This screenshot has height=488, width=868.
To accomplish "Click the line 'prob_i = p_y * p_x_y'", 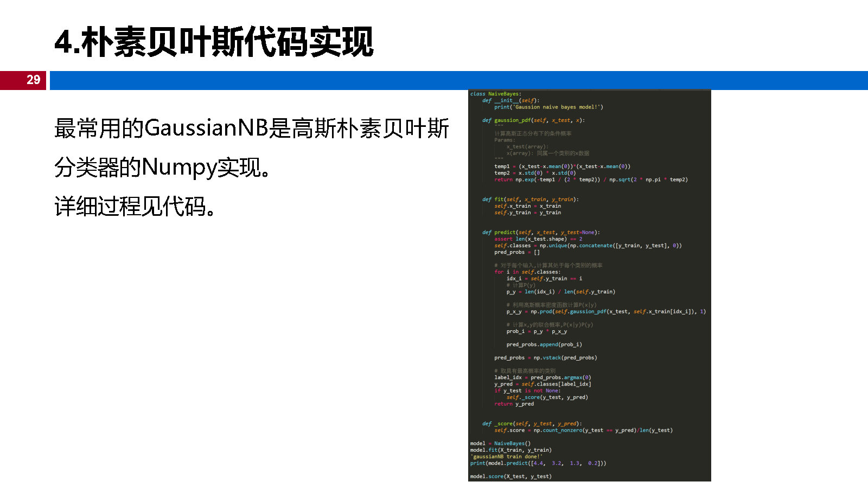I will pyautogui.click(x=537, y=331).
